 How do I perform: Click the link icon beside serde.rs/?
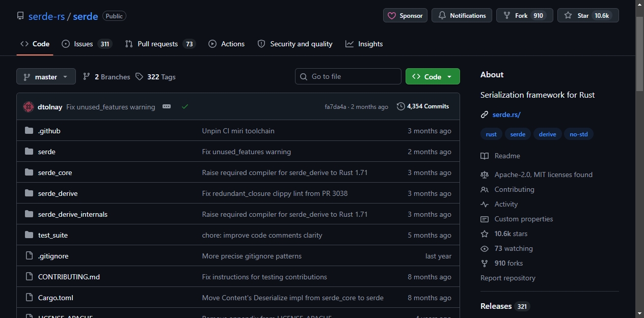485,115
